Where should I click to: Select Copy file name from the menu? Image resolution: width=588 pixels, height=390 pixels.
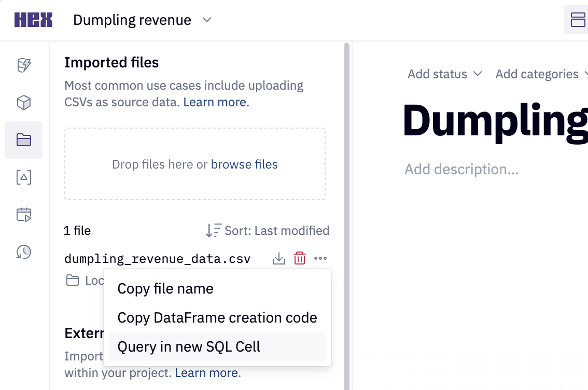[x=165, y=289]
